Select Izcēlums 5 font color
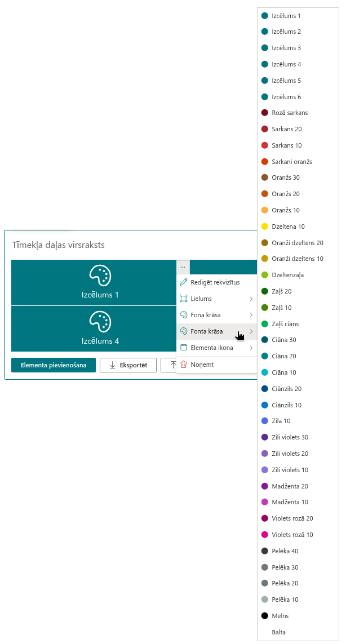Screen dimensions: 346x644 click(x=298, y=81)
